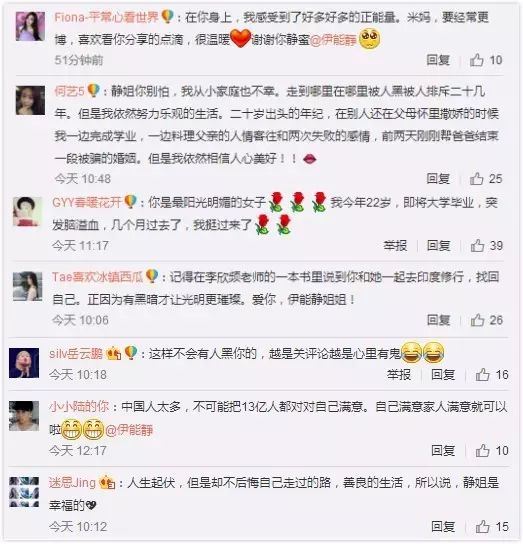Like GYY春暖花开's comment with 39 likes
The image size is (523, 544).
point(486,246)
